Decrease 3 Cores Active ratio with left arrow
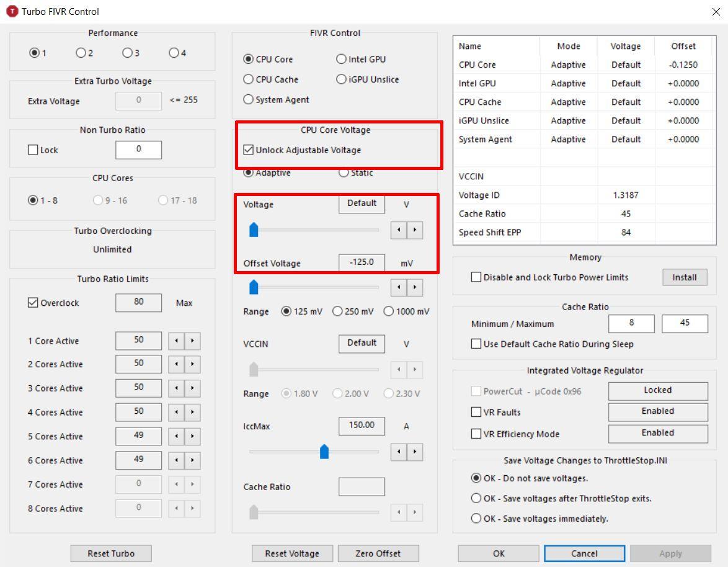Screen dimensions: 728x567 [177, 388]
